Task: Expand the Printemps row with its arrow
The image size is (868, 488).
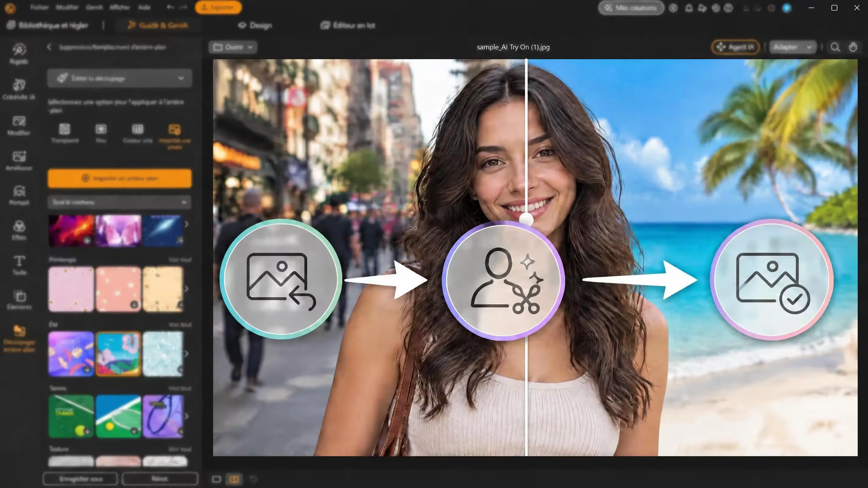Action: (x=186, y=289)
